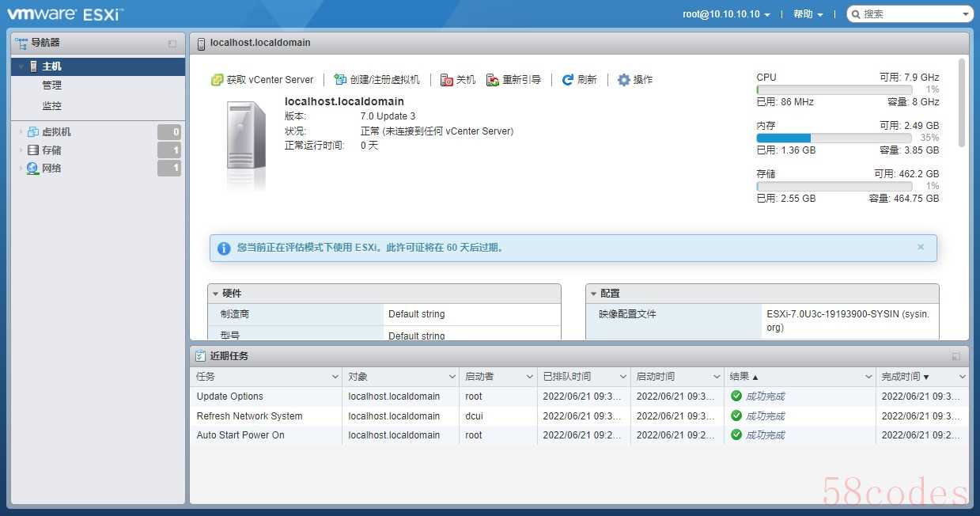This screenshot has height=516, width=980.
Task: Collapse the 硬件 section
Action: [x=215, y=294]
